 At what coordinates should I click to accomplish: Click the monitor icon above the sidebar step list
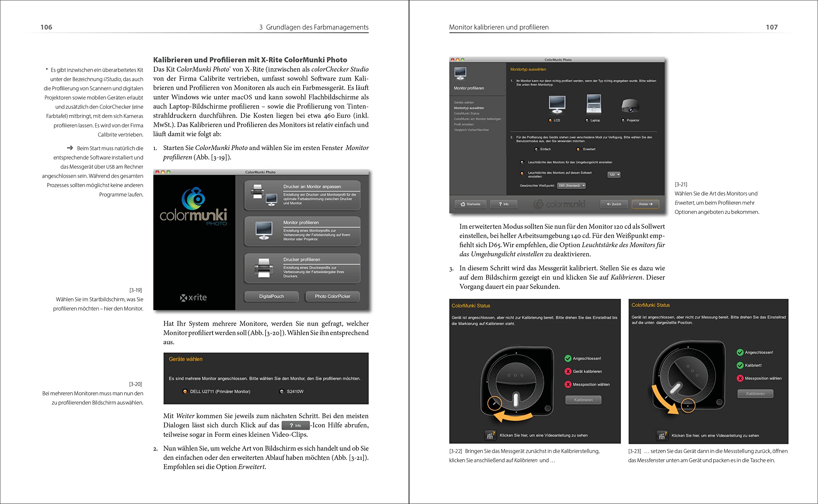pos(460,73)
